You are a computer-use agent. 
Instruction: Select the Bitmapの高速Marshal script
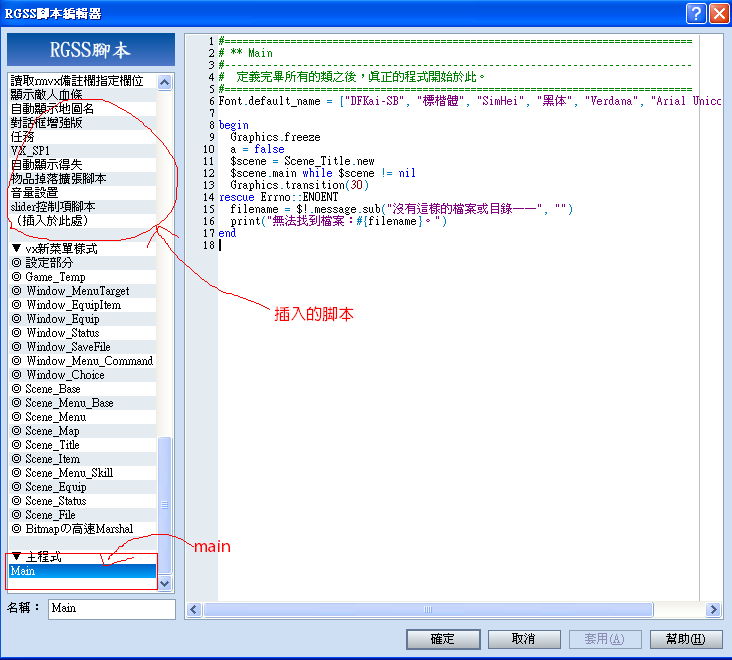pyautogui.click(x=83, y=529)
